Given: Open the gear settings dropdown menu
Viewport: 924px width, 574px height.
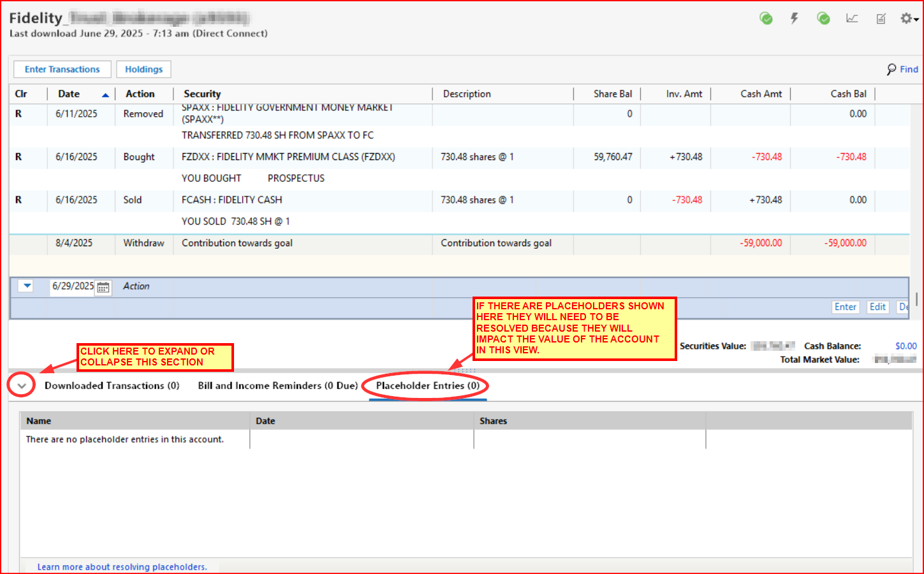Looking at the screenshot, I should [x=909, y=18].
